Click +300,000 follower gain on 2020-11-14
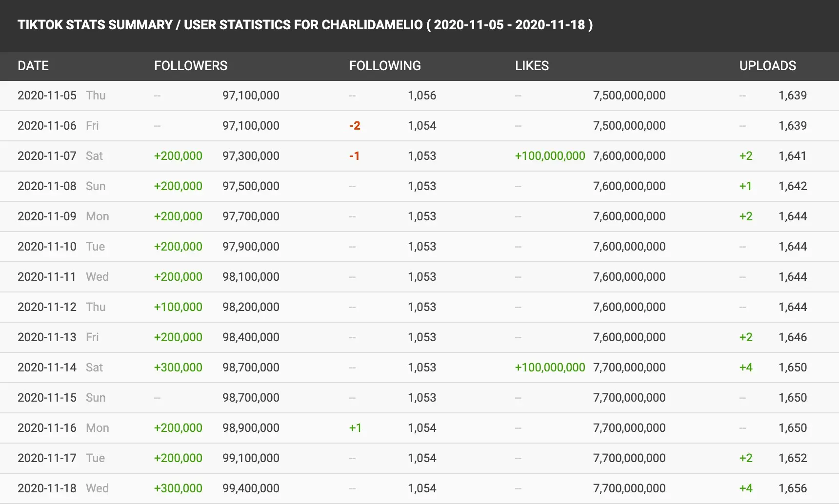 click(178, 368)
